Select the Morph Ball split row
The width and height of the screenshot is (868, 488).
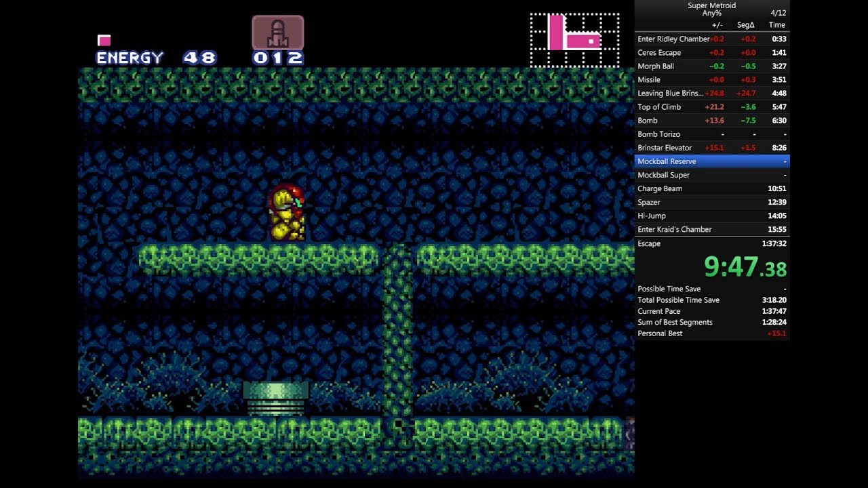(x=712, y=66)
